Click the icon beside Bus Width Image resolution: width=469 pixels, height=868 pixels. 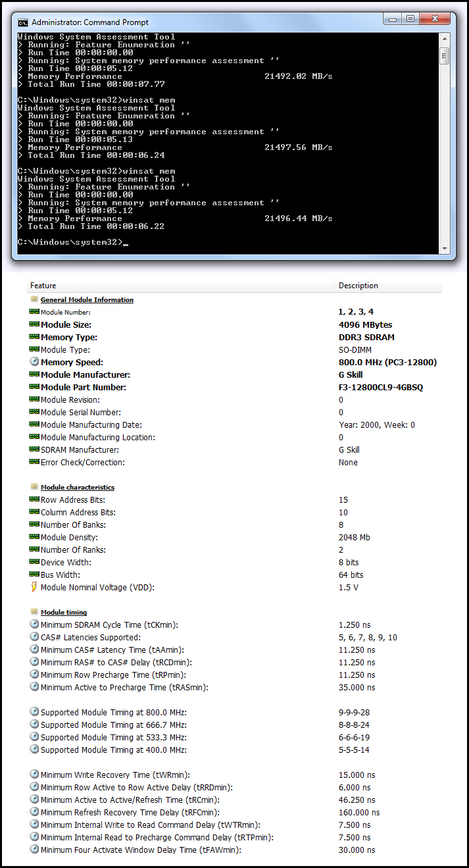click(x=34, y=574)
